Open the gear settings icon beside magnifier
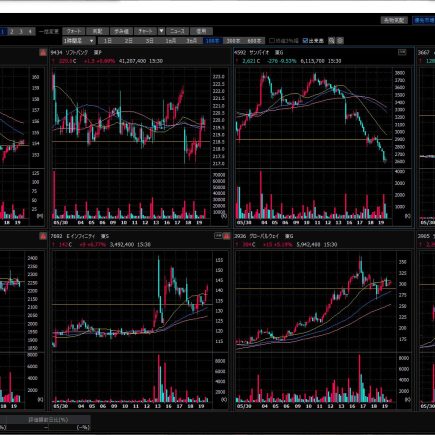435x435 pixels. pos(340,41)
